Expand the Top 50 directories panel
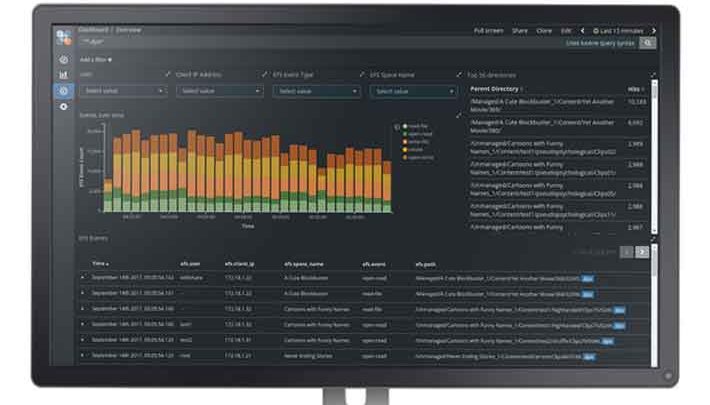 (x=653, y=75)
